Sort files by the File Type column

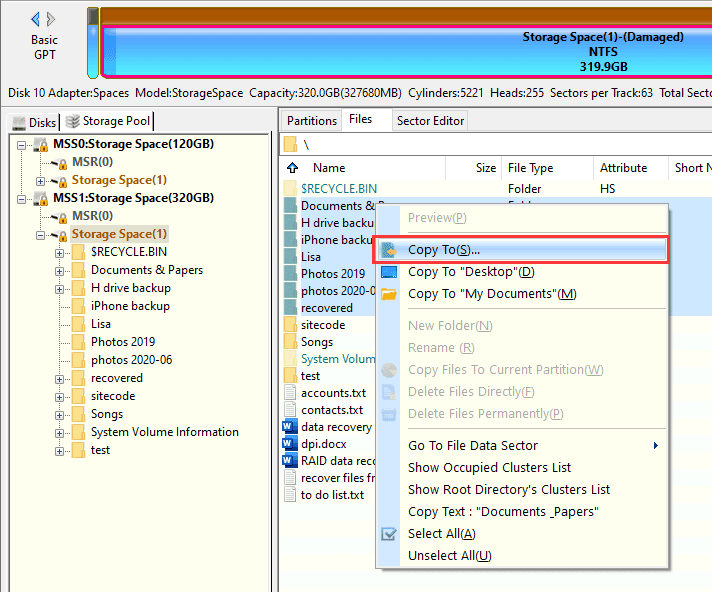530,168
